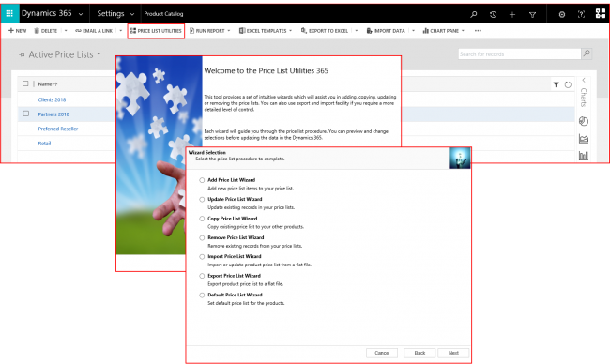Click RUN REPORT command

[x=207, y=31]
